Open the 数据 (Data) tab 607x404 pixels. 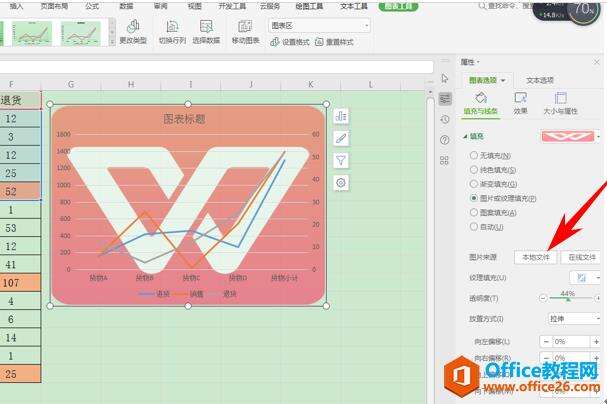coord(126,6)
